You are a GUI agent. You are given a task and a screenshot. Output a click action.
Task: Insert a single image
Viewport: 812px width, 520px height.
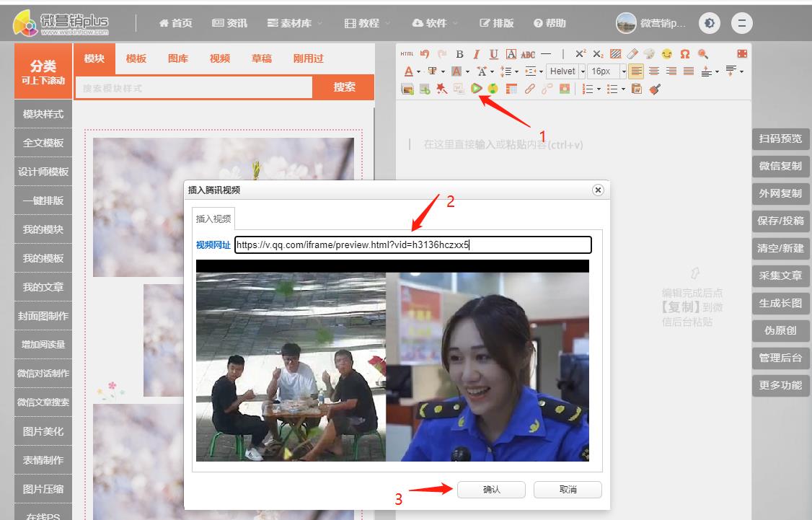tap(425, 89)
